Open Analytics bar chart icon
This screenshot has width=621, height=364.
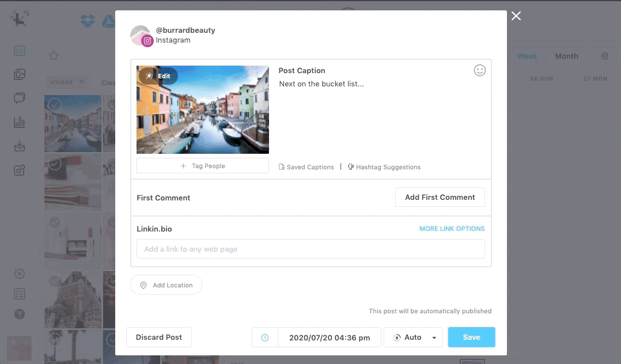pos(20,122)
